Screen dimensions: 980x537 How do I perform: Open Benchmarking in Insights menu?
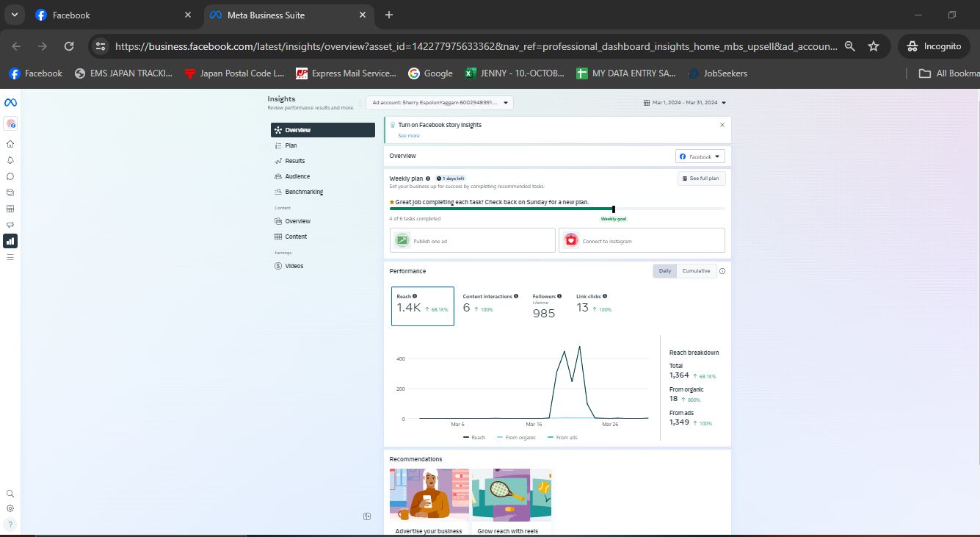click(x=303, y=192)
